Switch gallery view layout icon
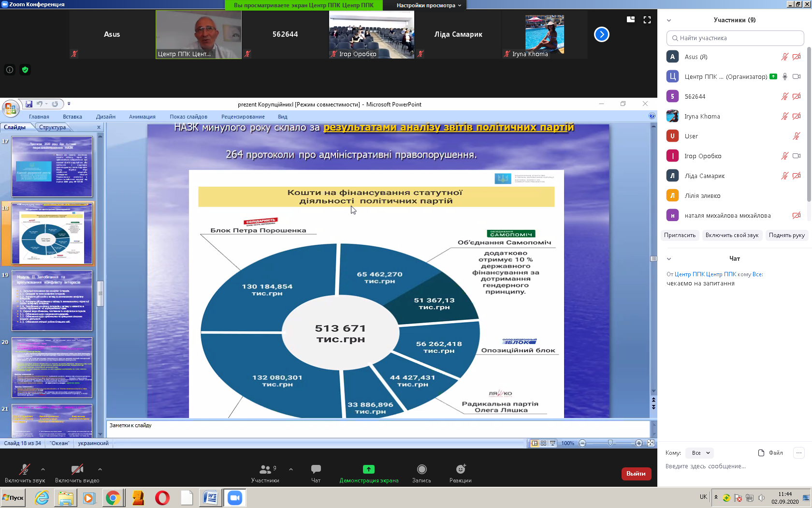 631,20
